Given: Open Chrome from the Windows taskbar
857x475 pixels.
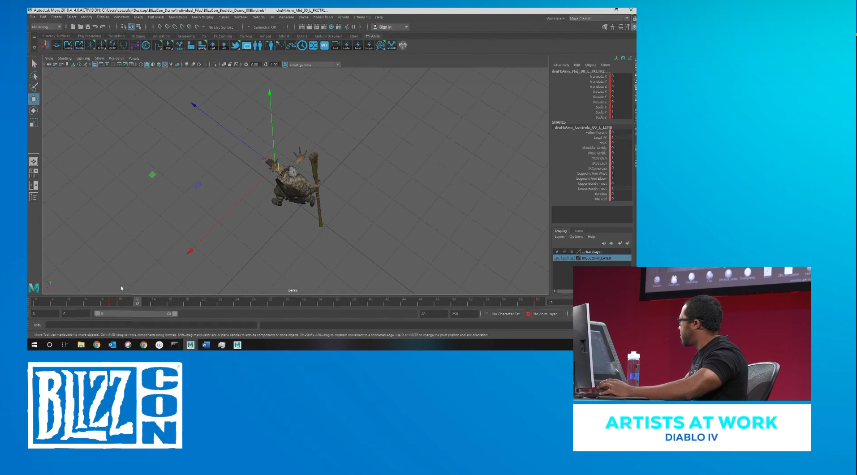Looking at the screenshot, I should pyautogui.click(x=96, y=345).
